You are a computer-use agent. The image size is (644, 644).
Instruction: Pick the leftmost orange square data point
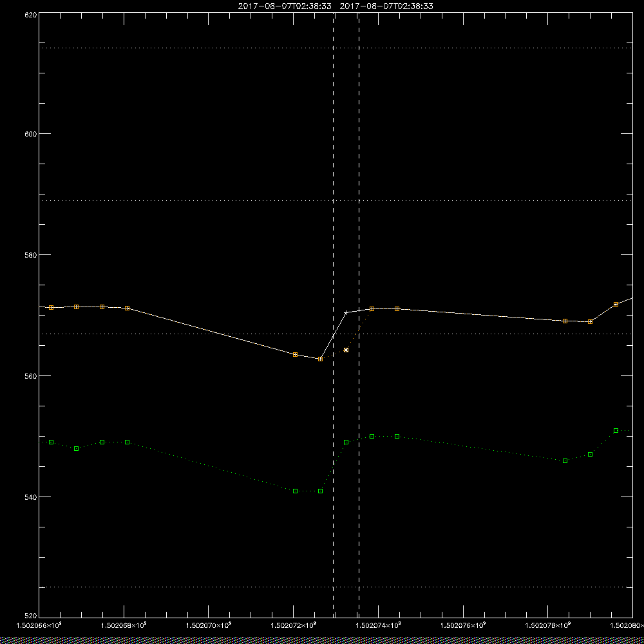[x=52, y=307]
